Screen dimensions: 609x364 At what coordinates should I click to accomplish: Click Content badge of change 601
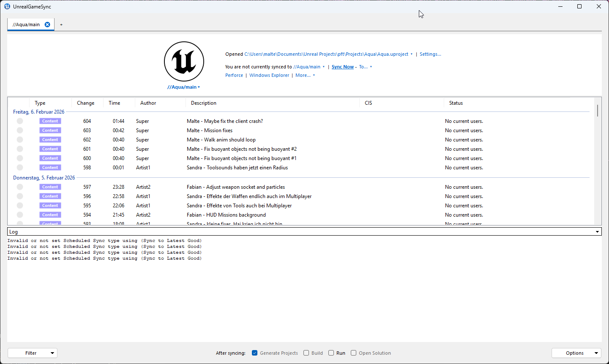(x=50, y=149)
